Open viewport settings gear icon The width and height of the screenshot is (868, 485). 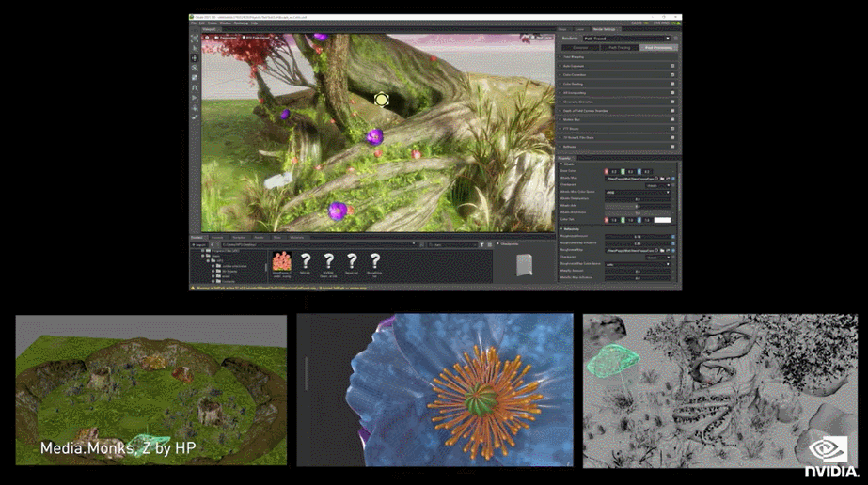(207, 38)
